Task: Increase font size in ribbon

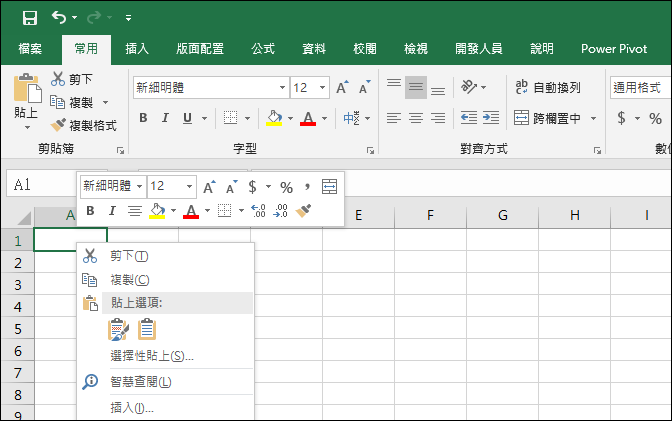Action: point(342,87)
